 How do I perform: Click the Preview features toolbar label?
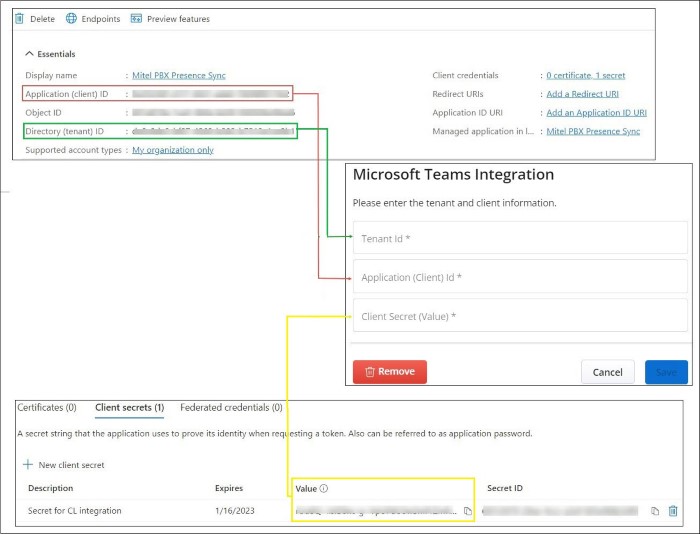(178, 19)
